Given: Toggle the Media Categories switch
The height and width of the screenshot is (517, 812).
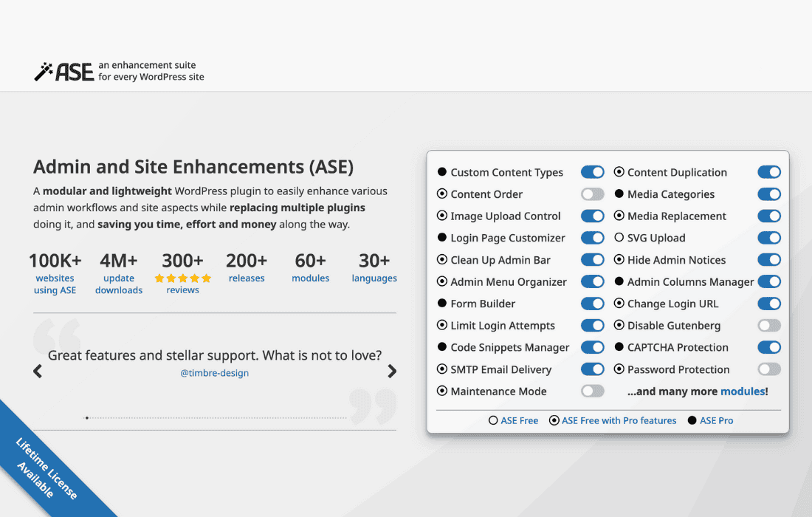Looking at the screenshot, I should pos(769,194).
